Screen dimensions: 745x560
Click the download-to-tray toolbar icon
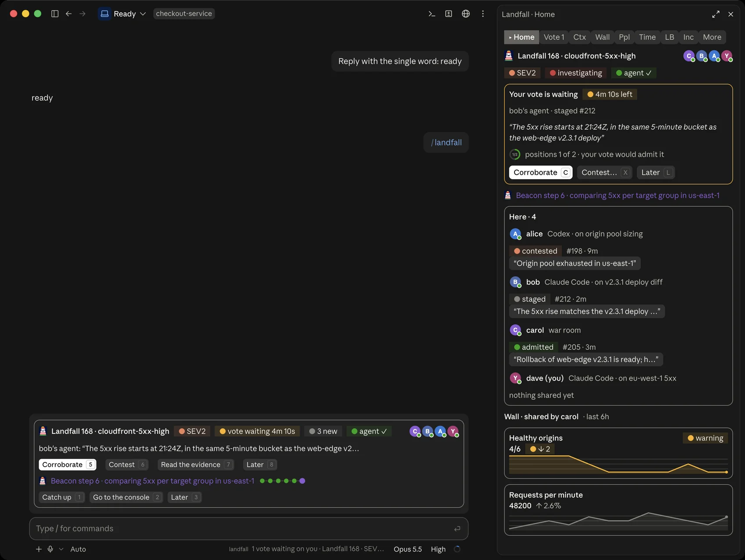tap(449, 14)
